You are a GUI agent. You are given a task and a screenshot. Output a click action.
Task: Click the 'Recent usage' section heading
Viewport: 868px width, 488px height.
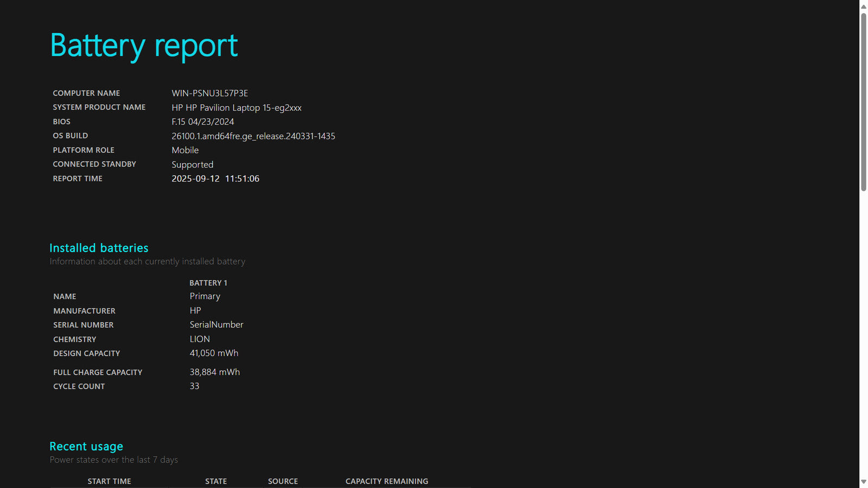[86, 446]
